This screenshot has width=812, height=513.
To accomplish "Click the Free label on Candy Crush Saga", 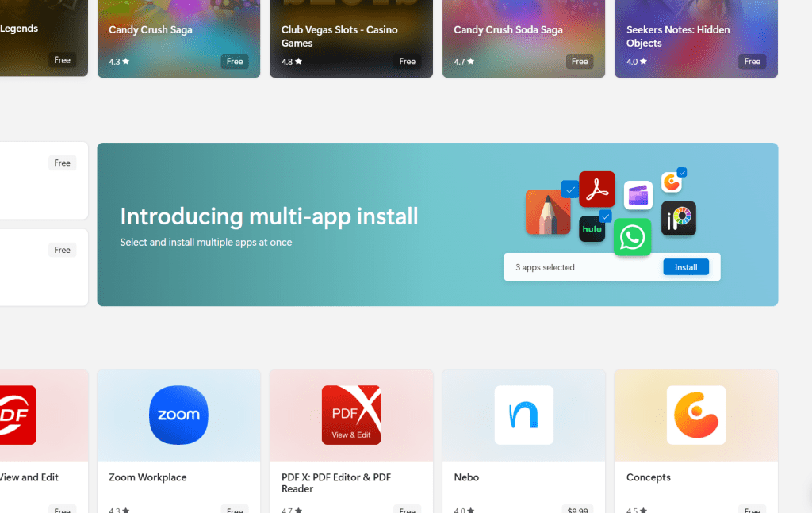I will point(235,60).
